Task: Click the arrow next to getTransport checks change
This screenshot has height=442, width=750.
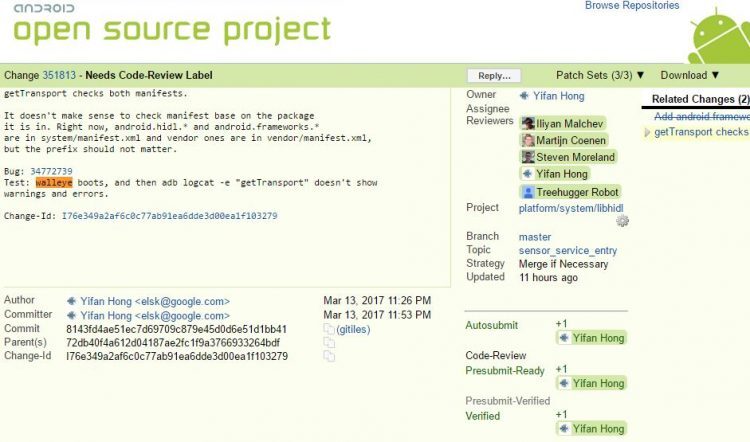Action: click(x=648, y=132)
